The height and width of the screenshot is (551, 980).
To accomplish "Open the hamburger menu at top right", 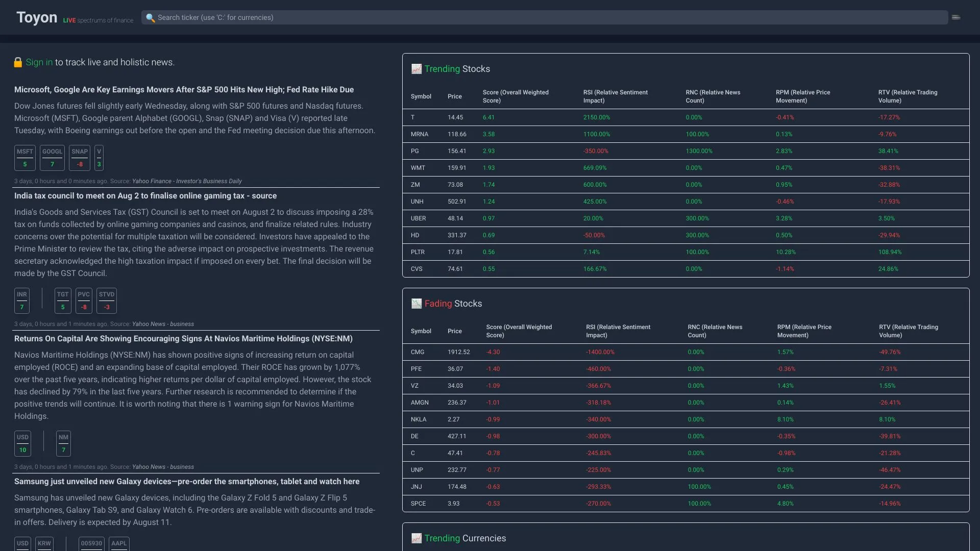I will [955, 17].
